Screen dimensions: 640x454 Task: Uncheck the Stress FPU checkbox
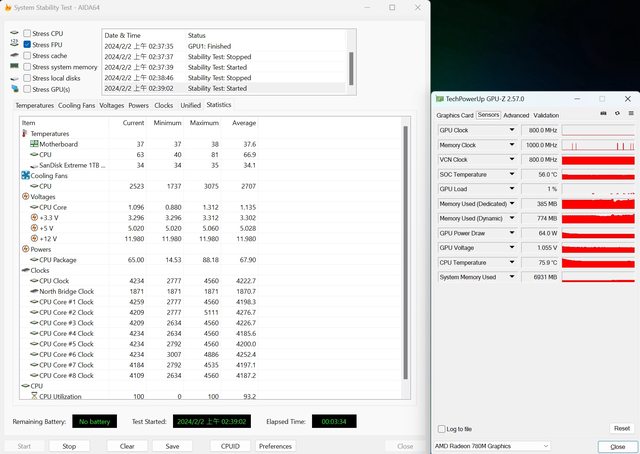pyautogui.click(x=27, y=44)
